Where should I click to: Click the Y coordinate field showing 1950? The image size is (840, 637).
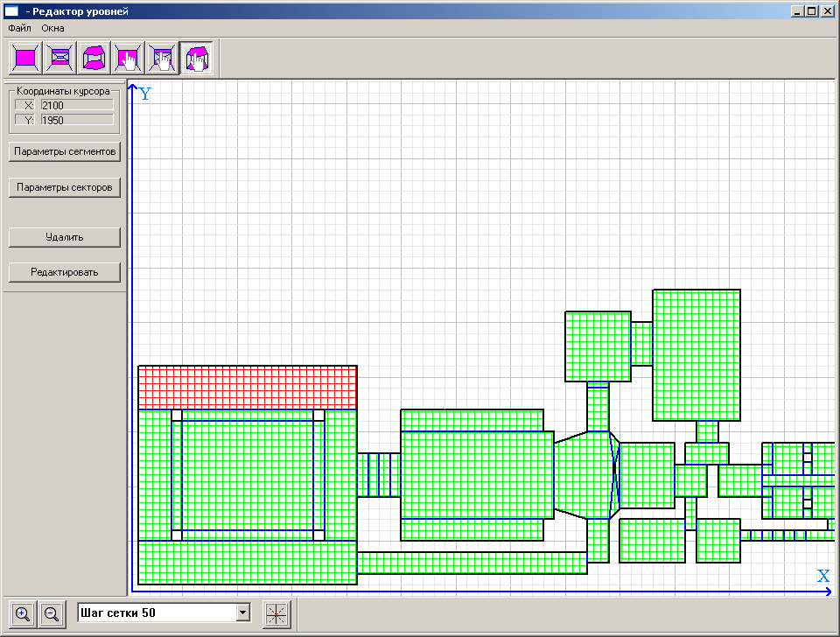click(x=77, y=120)
